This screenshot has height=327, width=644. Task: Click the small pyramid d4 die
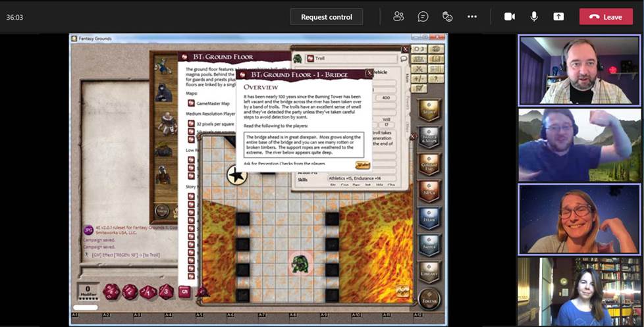coord(202,291)
